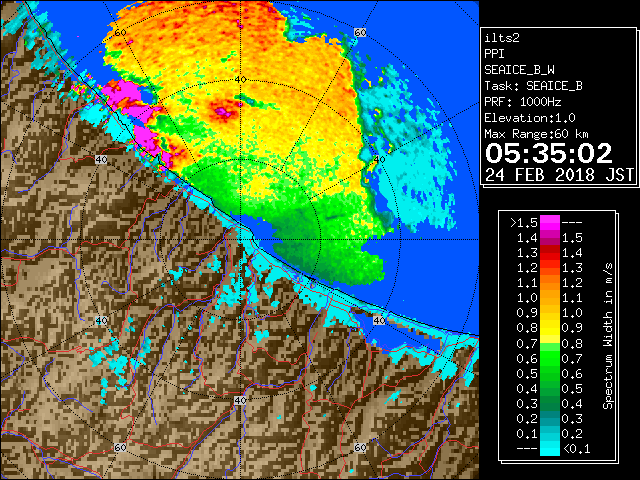Select the "Elevation:1.0" value
The image size is (640, 480).
coord(530,118)
